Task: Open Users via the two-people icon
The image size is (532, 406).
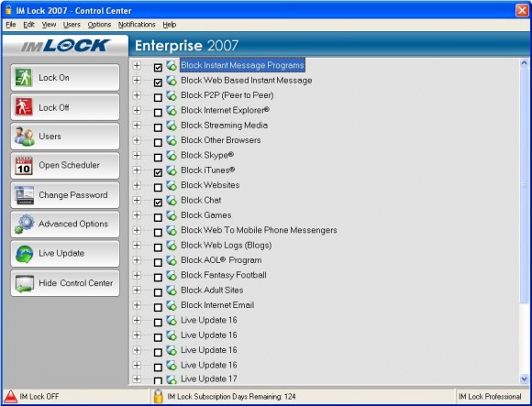Action: (x=24, y=137)
